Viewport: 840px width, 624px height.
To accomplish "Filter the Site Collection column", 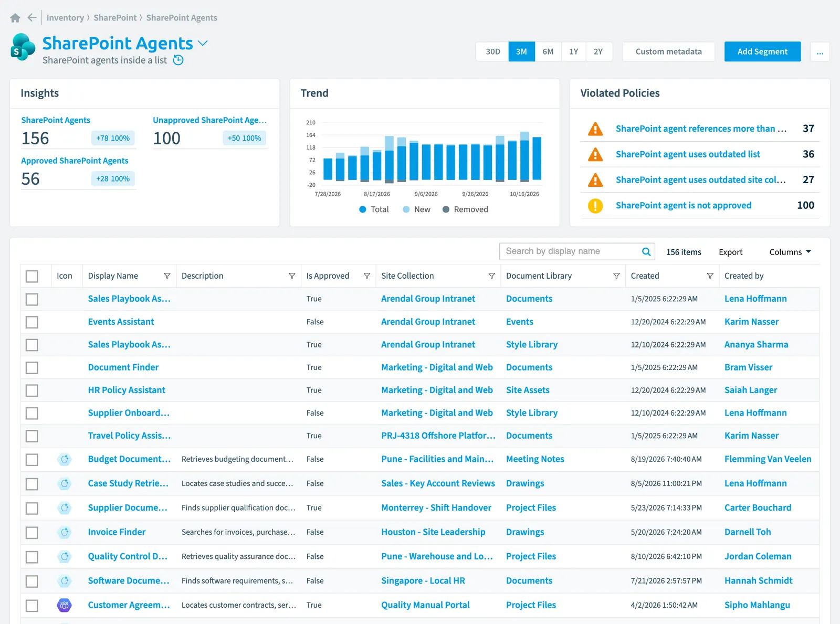I will [x=492, y=276].
